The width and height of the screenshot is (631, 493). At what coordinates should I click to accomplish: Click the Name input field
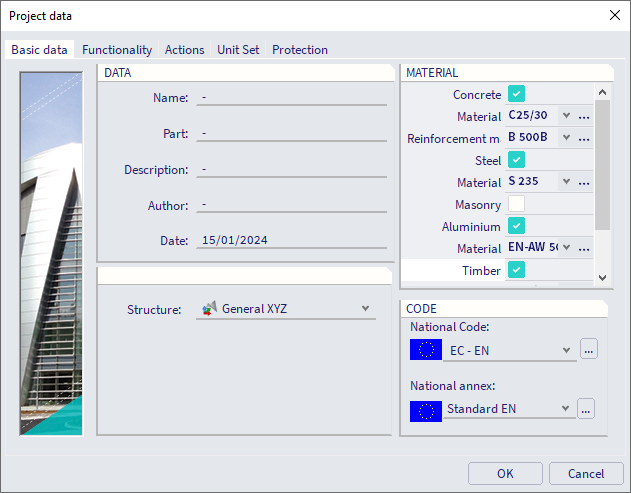tap(292, 98)
